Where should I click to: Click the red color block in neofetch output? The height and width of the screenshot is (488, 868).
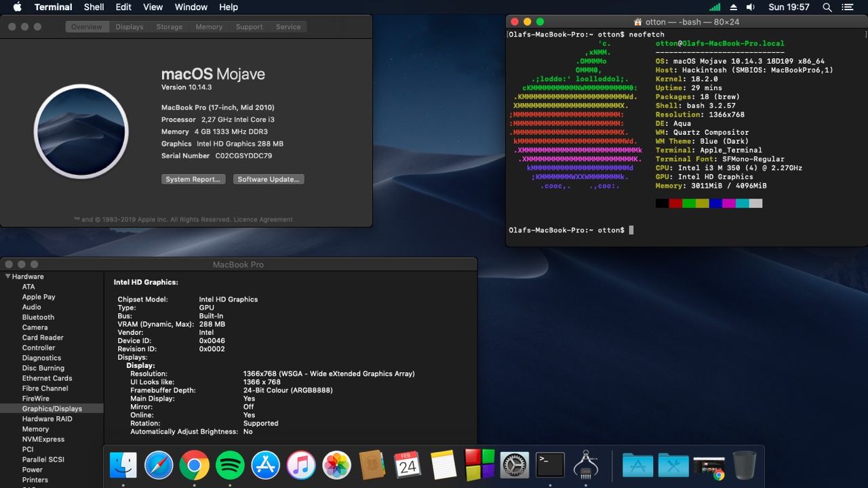pos(675,203)
